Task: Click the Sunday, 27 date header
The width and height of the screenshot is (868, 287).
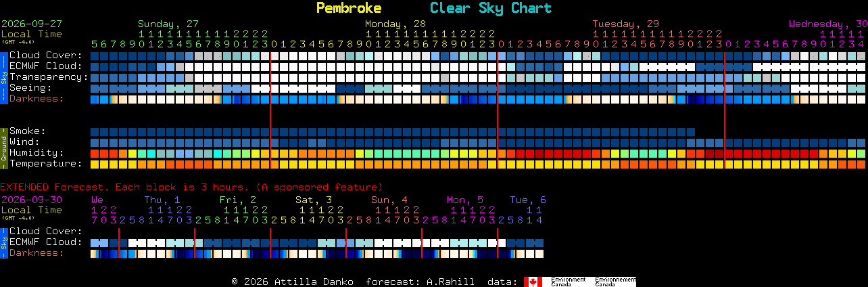Action: tap(168, 24)
